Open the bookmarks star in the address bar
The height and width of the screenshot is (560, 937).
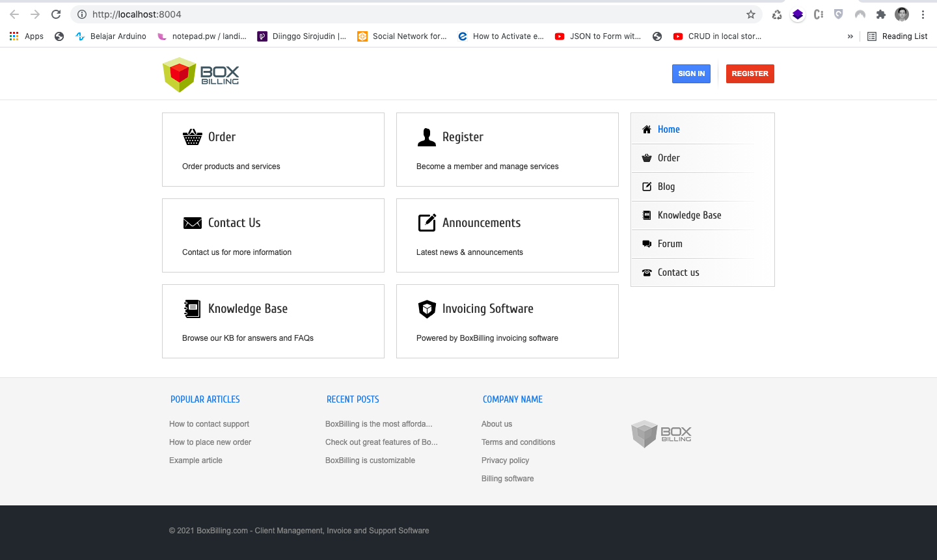coord(751,14)
